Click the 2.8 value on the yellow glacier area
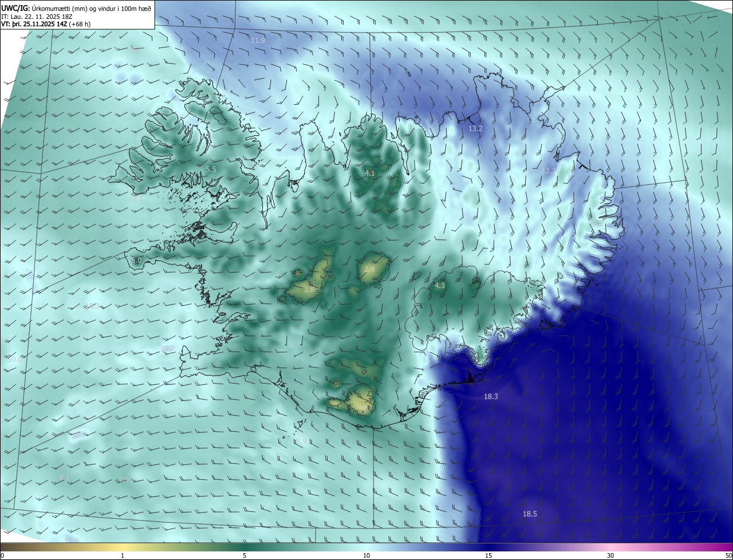The image size is (733, 560). tap(309, 290)
